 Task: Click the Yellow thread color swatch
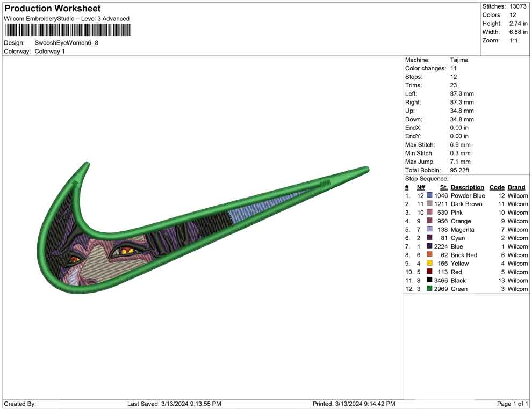click(x=429, y=263)
